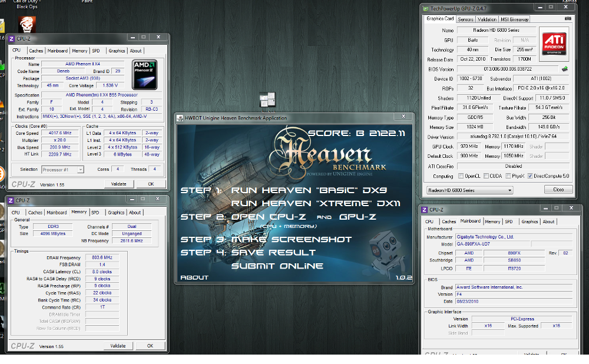
Task: Click the GPU name field Barts
Action: [472, 40]
